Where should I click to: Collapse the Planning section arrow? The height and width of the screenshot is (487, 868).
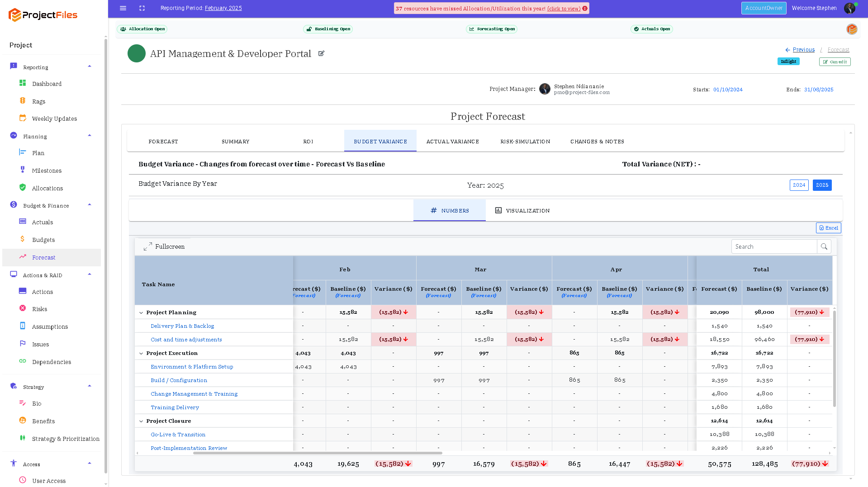coord(90,136)
